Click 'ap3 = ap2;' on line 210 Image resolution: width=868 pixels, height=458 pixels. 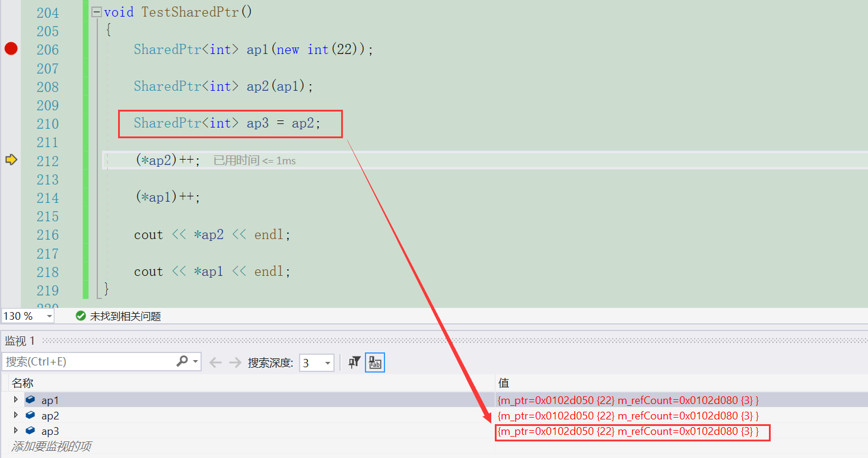[x=284, y=123]
